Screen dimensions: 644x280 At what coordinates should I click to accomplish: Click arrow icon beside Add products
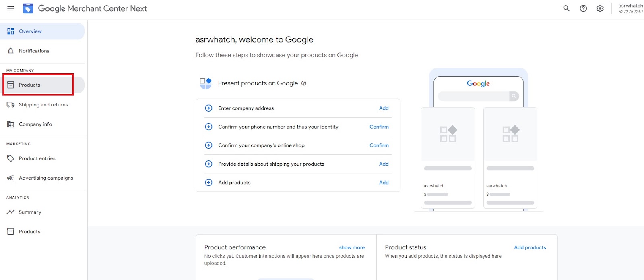click(208, 183)
